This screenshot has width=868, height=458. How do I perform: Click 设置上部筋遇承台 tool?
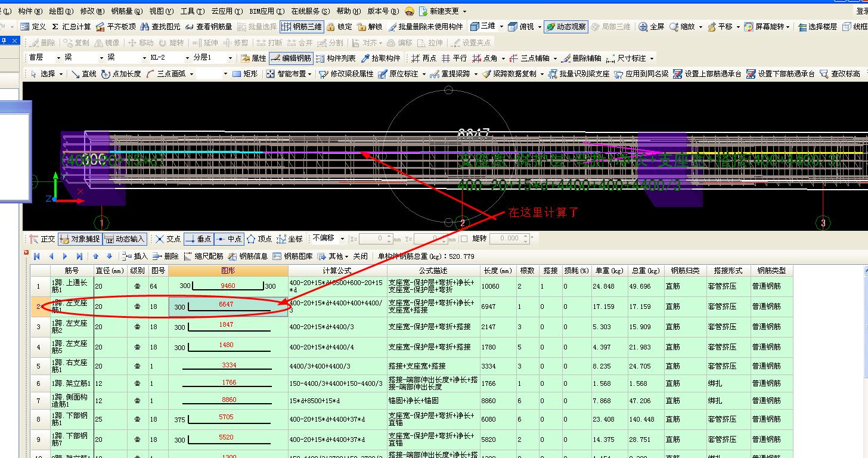[707, 74]
